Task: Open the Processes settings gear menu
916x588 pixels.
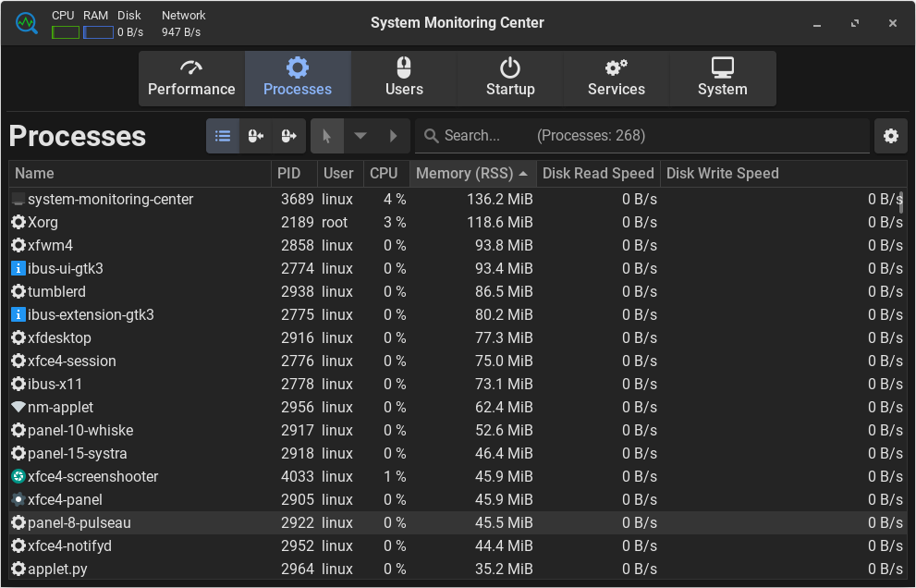Action: [890, 136]
